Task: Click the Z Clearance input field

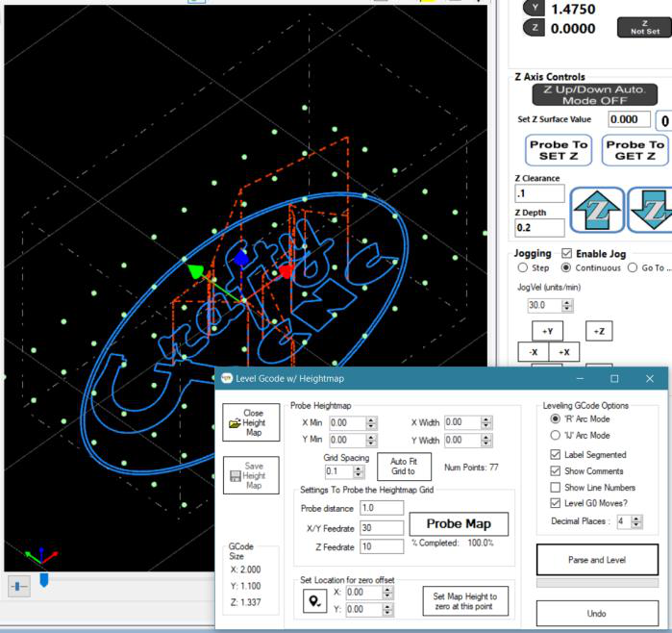Action: [539, 193]
